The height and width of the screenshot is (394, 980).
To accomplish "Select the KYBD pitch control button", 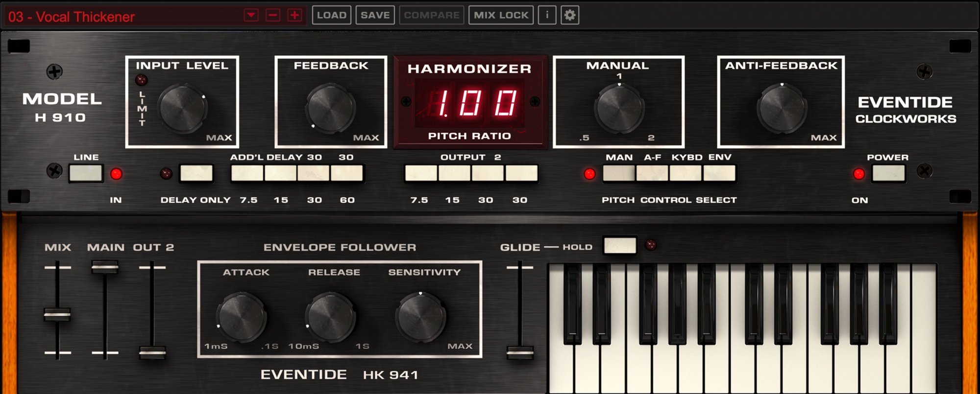I will pos(686,173).
